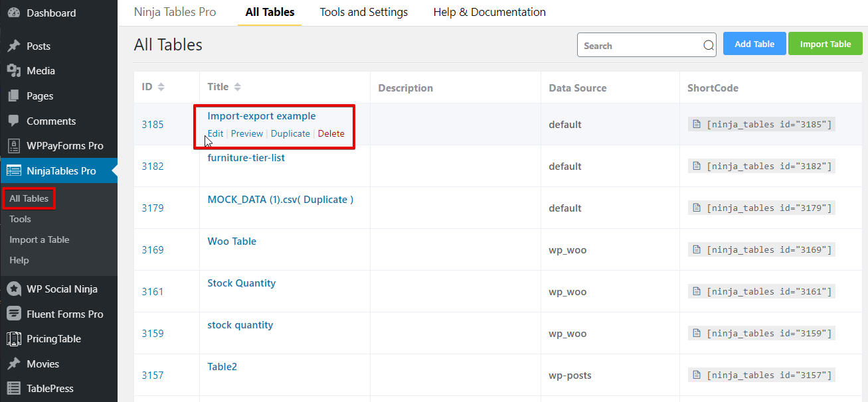The height and width of the screenshot is (402, 868).
Task: Click the NinjaTables Pro table icon
Action: pyautogui.click(x=13, y=170)
